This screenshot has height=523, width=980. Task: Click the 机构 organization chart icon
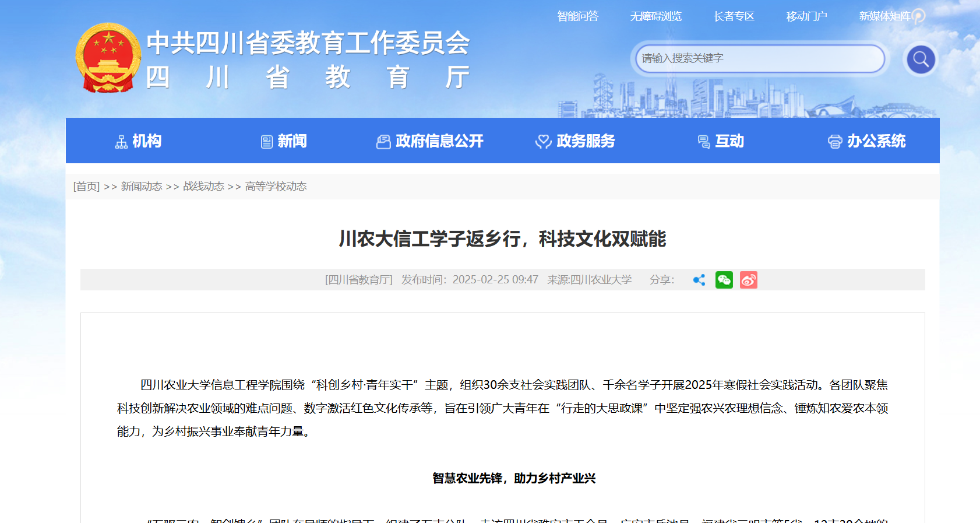click(121, 142)
